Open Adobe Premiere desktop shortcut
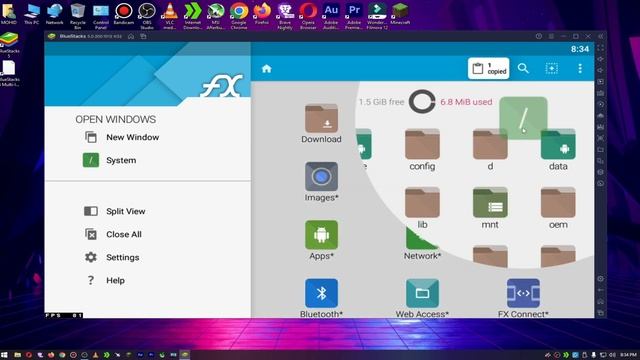640x360 pixels. [354, 16]
